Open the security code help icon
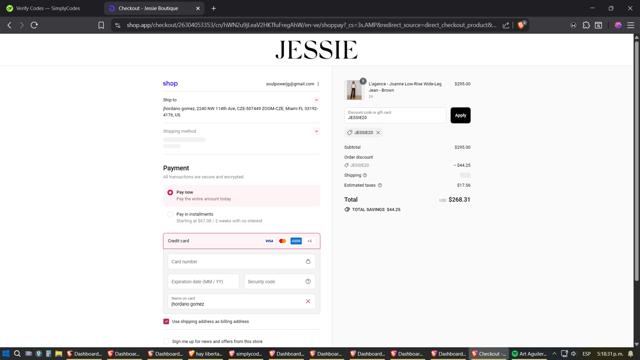640x360 pixels. pos(308,281)
